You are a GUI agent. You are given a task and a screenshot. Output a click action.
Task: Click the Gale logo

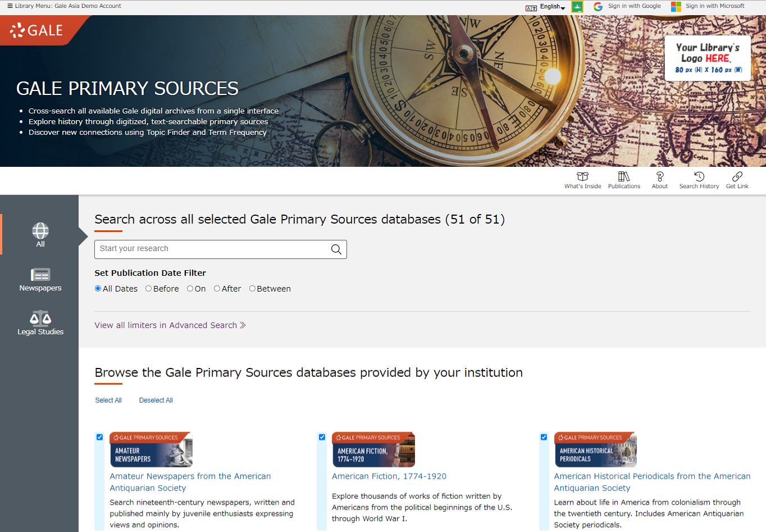[37, 30]
